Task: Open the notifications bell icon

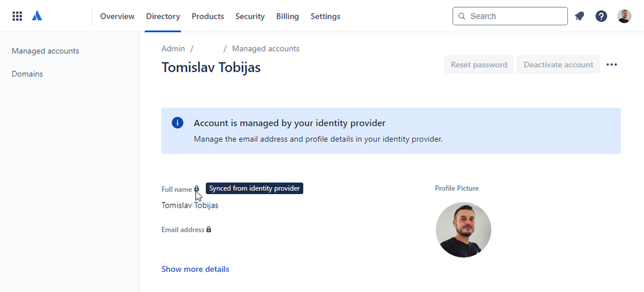Action: [x=579, y=16]
